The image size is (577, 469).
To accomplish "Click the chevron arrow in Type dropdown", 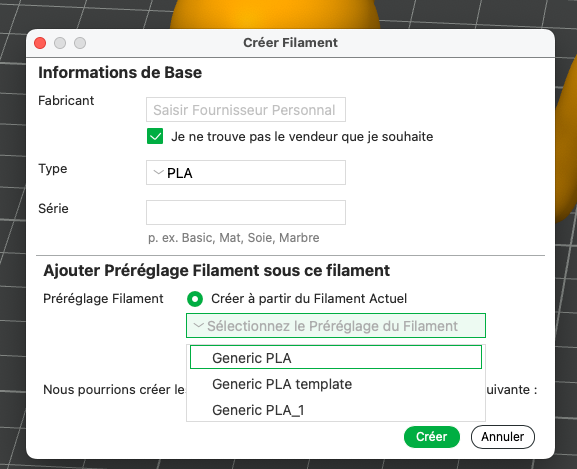I will [x=158, y=172].
